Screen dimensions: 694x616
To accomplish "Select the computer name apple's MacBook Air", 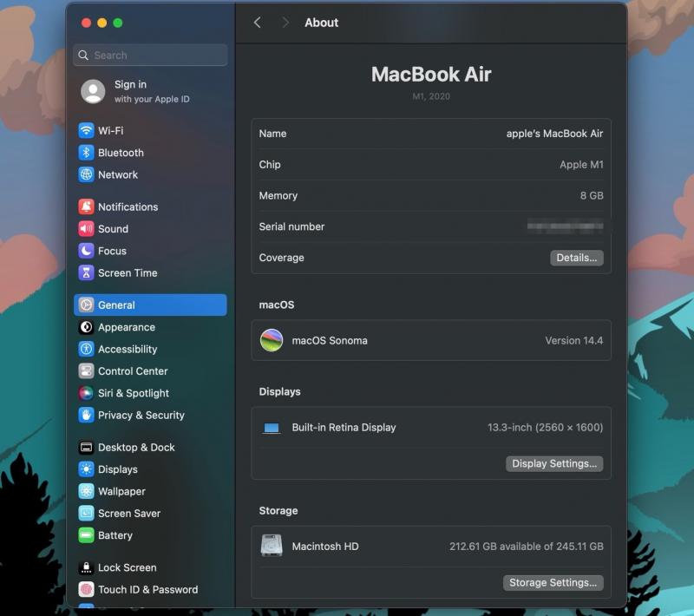I will [554, 134].
